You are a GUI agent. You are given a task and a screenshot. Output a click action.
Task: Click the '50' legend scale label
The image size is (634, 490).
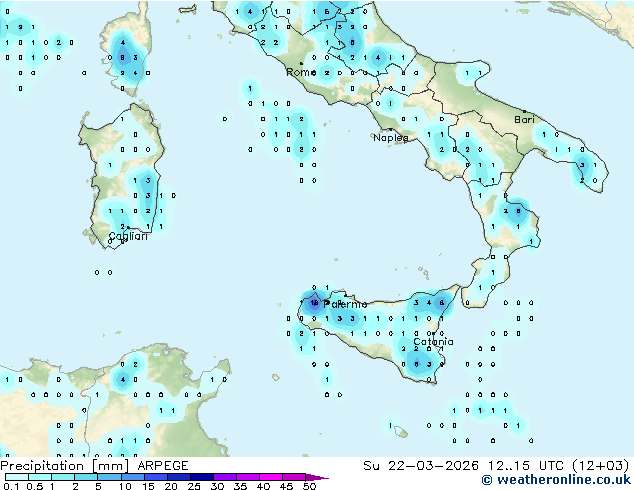click(309, 486)
